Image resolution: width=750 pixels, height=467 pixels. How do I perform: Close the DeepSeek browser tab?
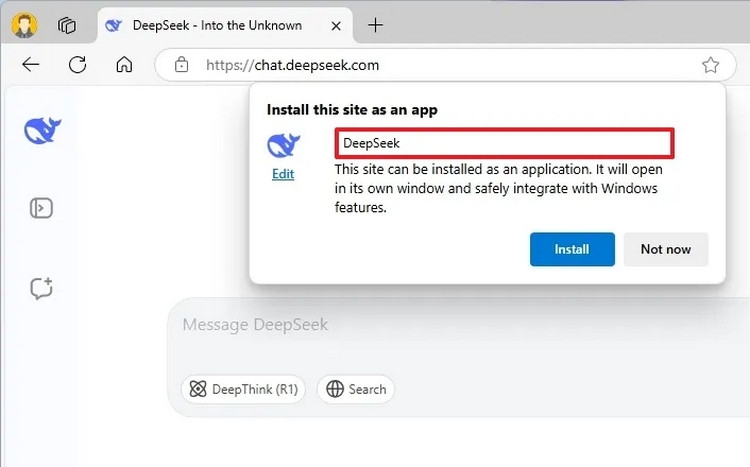pyautogui.click(x=336, y=26)
